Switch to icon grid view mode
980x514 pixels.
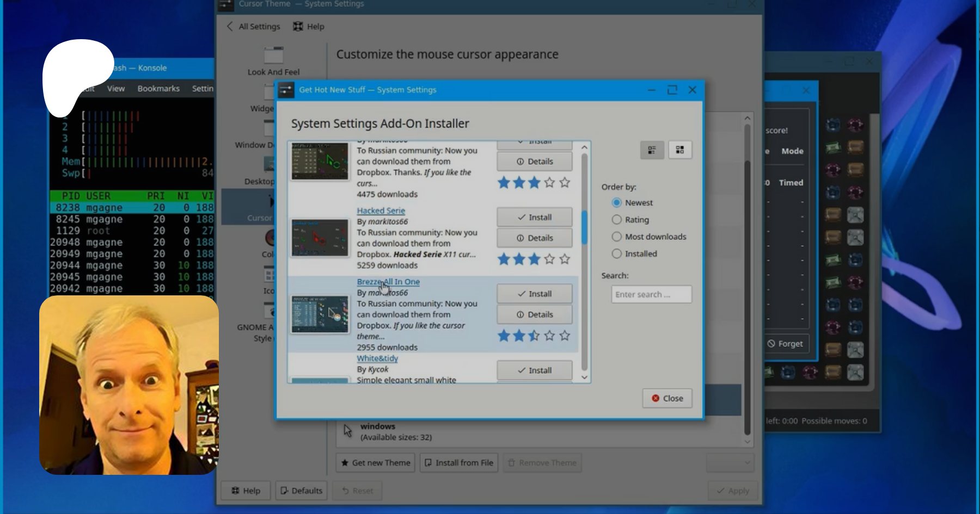680,150
